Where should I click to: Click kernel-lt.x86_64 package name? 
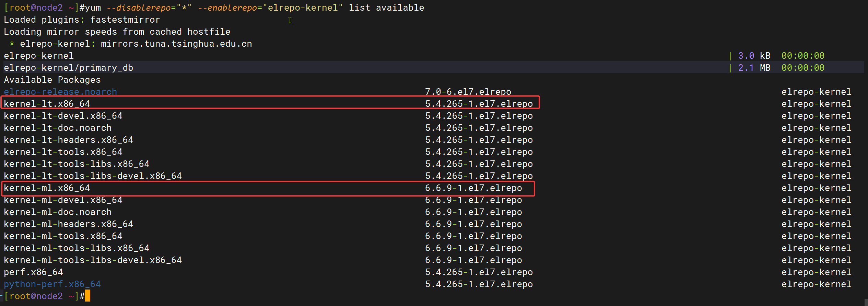(x=47, y=104)
